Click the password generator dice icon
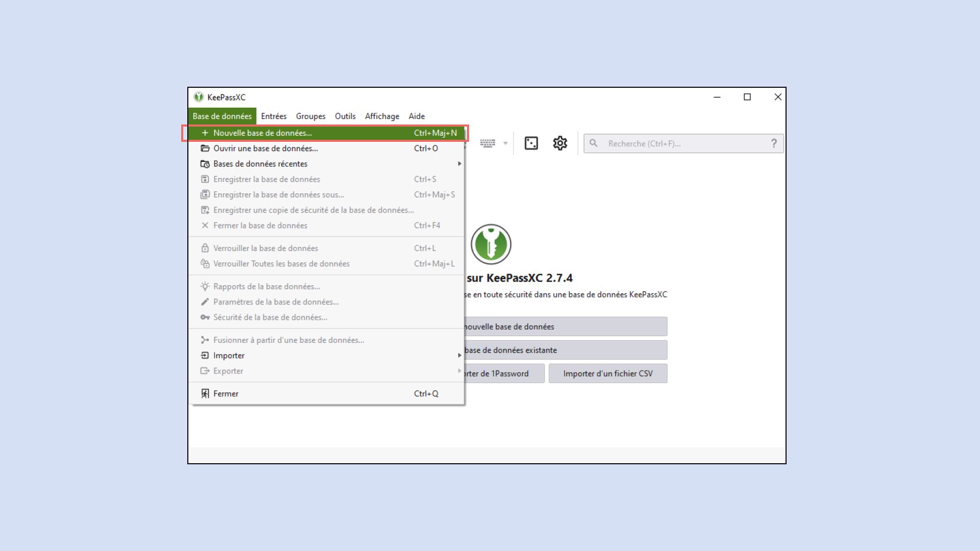The height and width of the screenshot is (551, 980). tap(531, 143)
